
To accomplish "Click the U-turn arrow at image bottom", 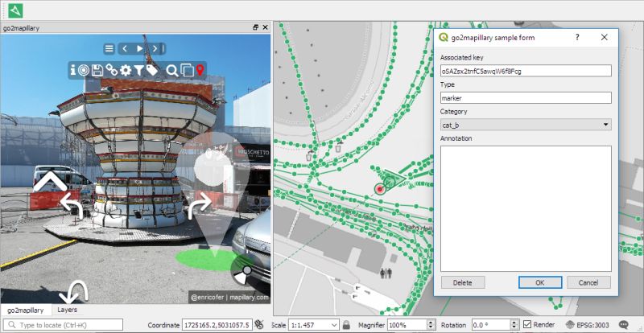I will pyautogui.click(x=74, y=291).
